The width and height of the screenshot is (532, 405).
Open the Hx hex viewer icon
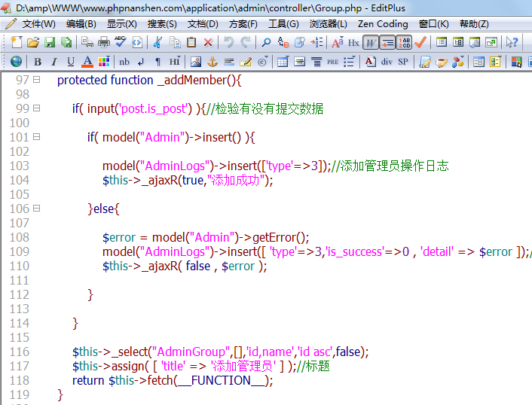pyautogui.click(x=353, y=43)
